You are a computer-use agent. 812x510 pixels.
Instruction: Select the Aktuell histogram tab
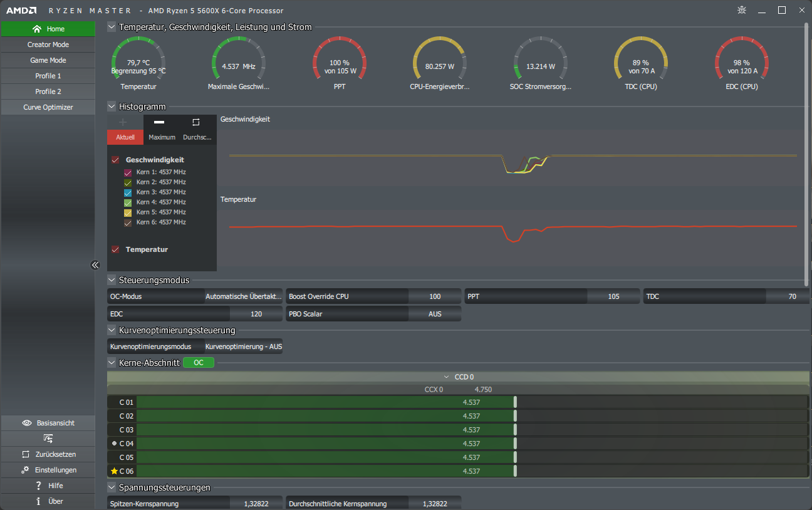[125, 137]
